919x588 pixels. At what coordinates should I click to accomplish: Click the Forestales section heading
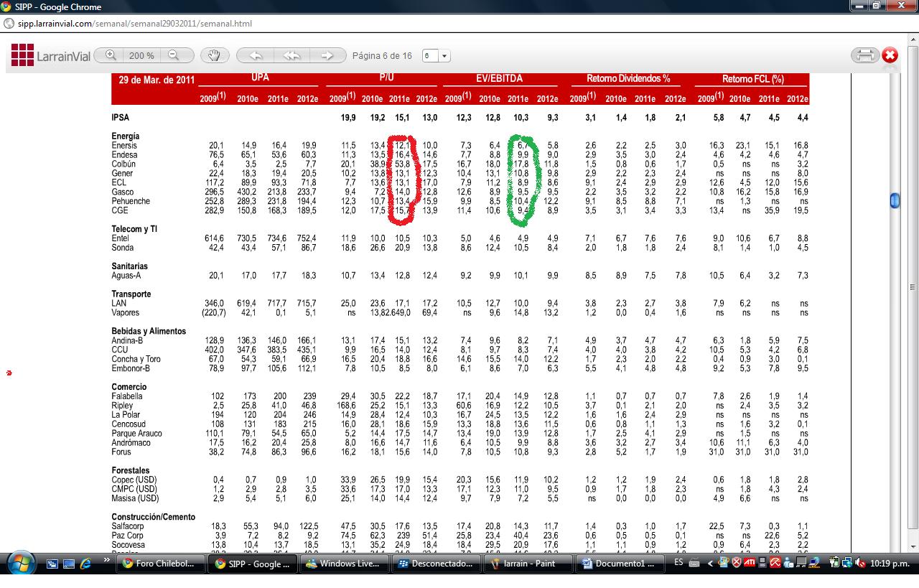pos(131,470)
